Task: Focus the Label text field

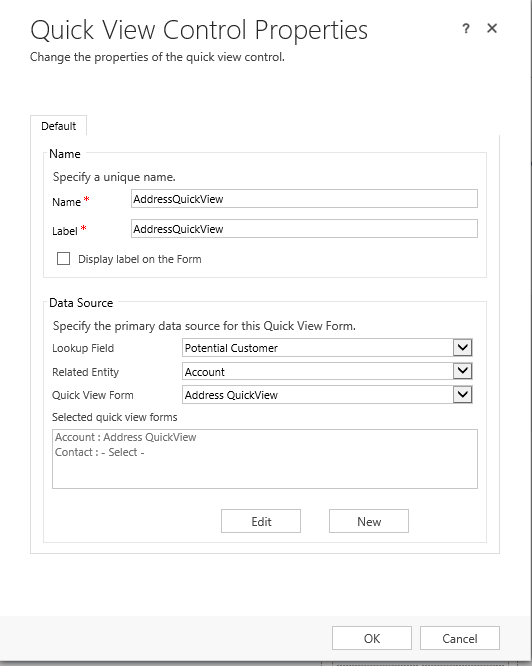Action: [304, 229]
